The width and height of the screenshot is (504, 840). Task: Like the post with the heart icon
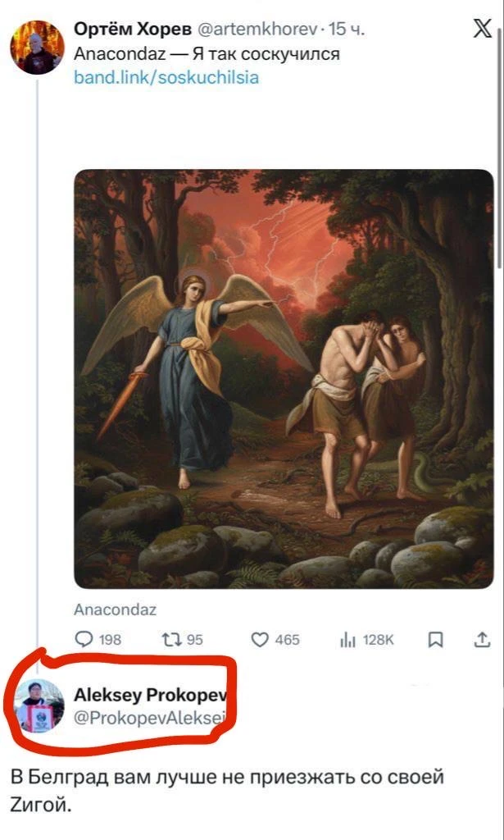260,640
